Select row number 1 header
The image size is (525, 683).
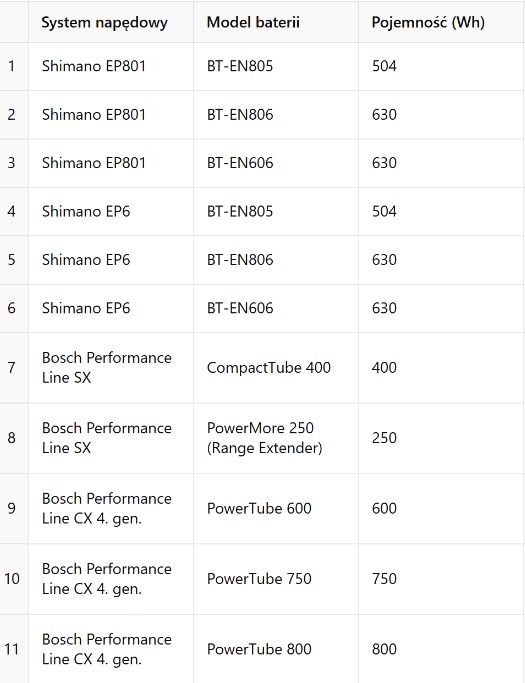pyautogui.click(x=14, y=67)
